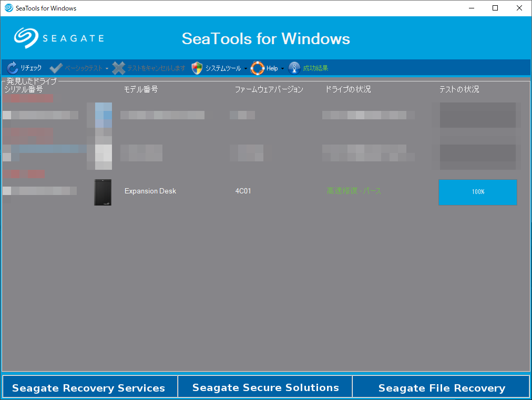The image size is (532, 400).
Task: Expand the システムツール dropdown arrow
Action: click(x=245, y=68)
